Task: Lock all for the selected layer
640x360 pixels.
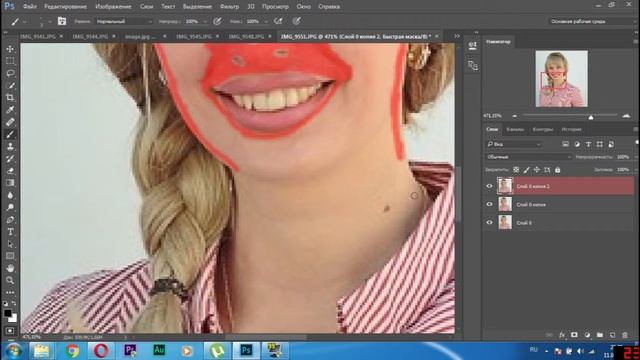Action: pos(558,169)
